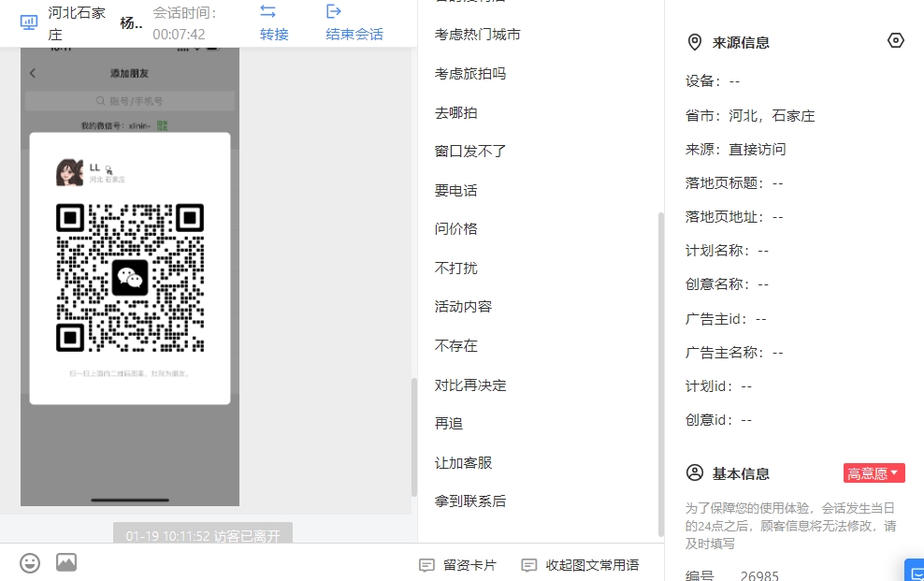924x581 pixels.
Task: Click the 创意名称 row
Action: (728, 284)
